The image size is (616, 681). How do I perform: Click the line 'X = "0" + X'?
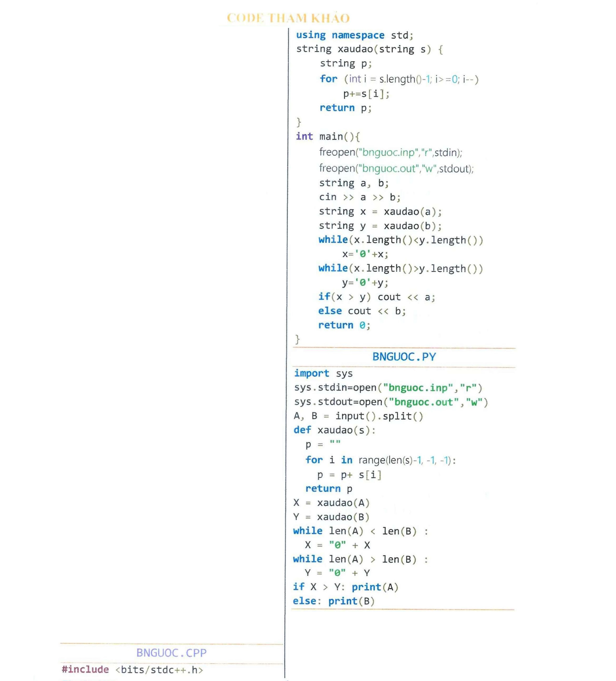click(337, 545)
